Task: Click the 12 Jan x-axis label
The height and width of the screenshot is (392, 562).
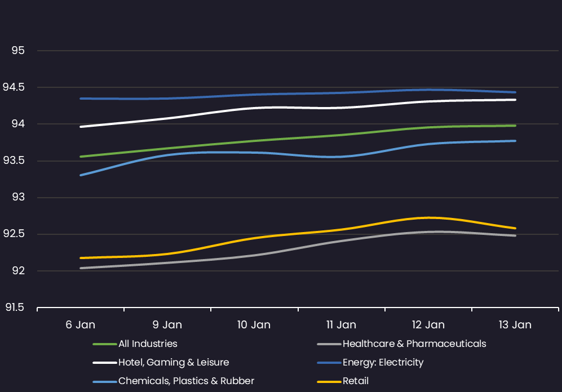Action: tap(428, 325)
